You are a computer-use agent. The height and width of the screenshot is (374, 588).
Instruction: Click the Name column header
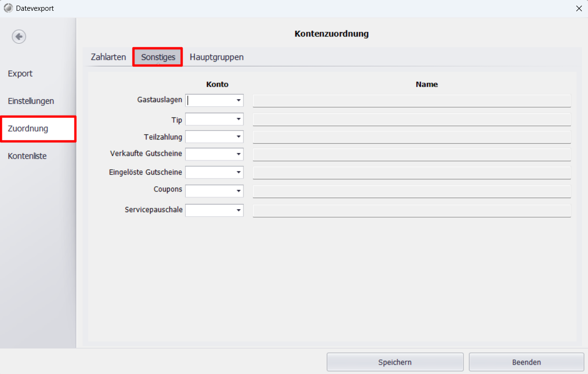click(x=426, y=84)
